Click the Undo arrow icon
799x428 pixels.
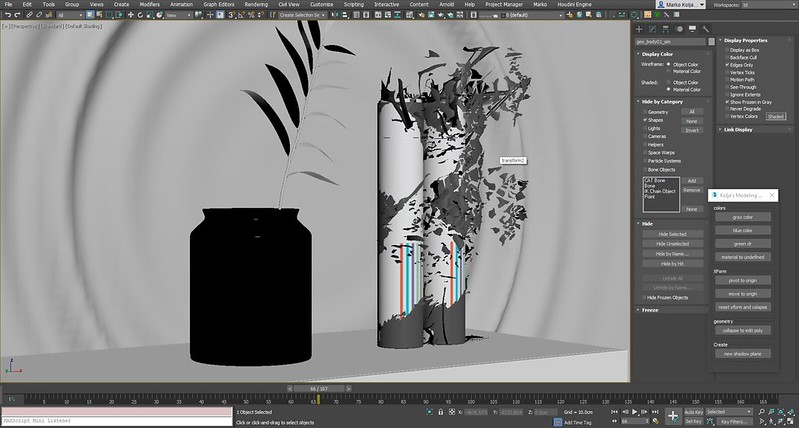[6, 16]
